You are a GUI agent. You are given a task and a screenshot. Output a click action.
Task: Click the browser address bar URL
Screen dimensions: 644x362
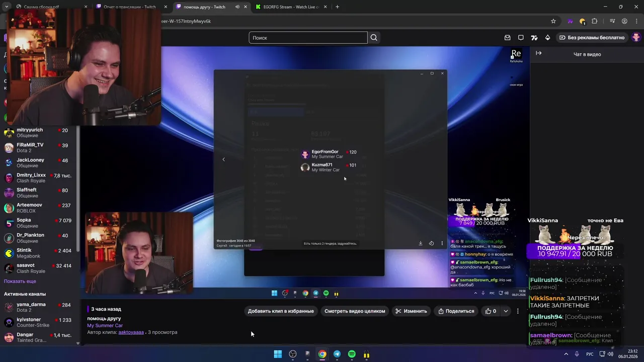tap(186, 21)
